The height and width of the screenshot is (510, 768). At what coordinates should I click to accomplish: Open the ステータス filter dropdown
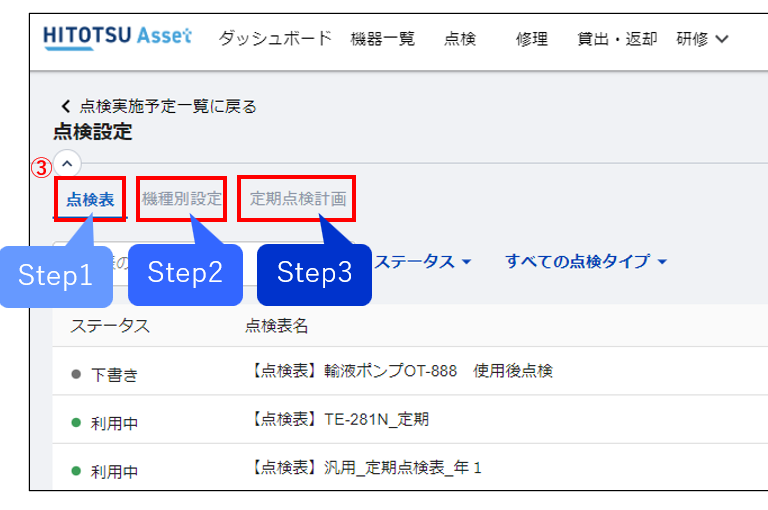[x=423, y=262]
